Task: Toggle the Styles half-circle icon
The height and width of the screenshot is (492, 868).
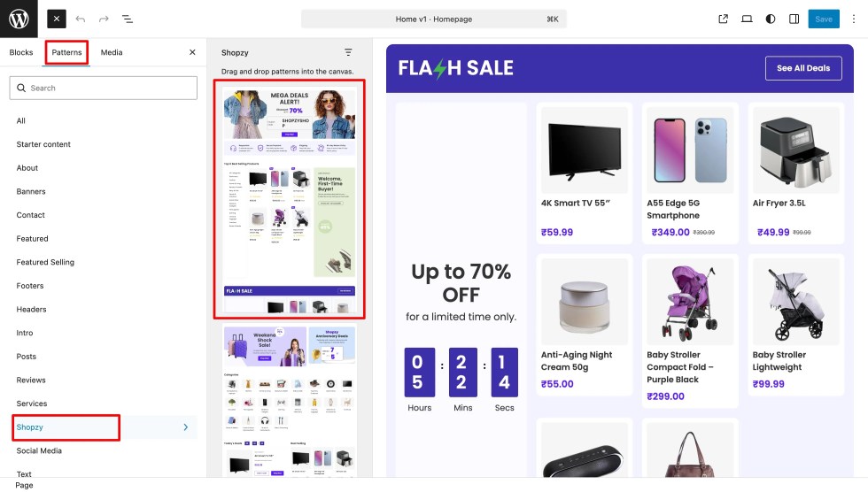Action: tap(770, 19)
